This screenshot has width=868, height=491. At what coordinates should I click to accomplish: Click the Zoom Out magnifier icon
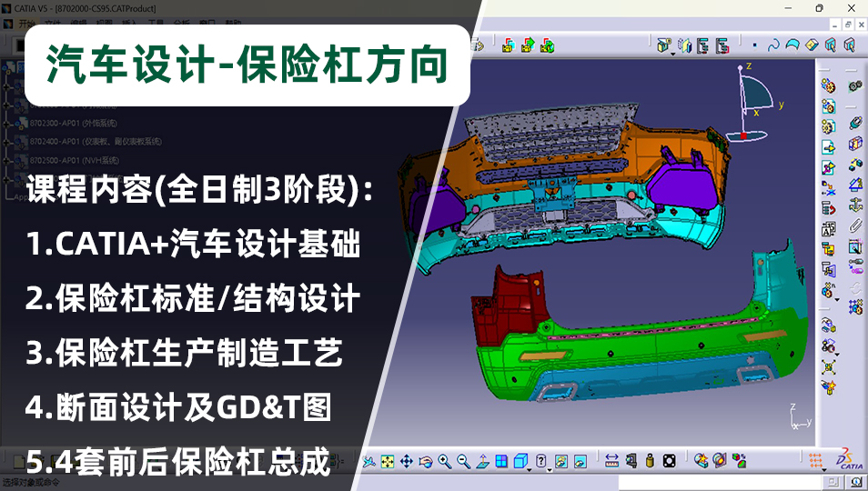pos(464,461)
